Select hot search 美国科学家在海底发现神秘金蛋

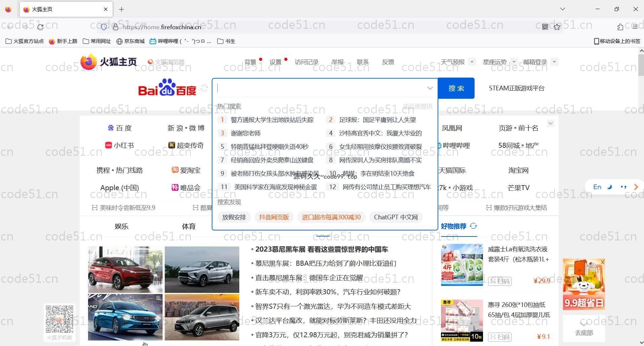276,187
